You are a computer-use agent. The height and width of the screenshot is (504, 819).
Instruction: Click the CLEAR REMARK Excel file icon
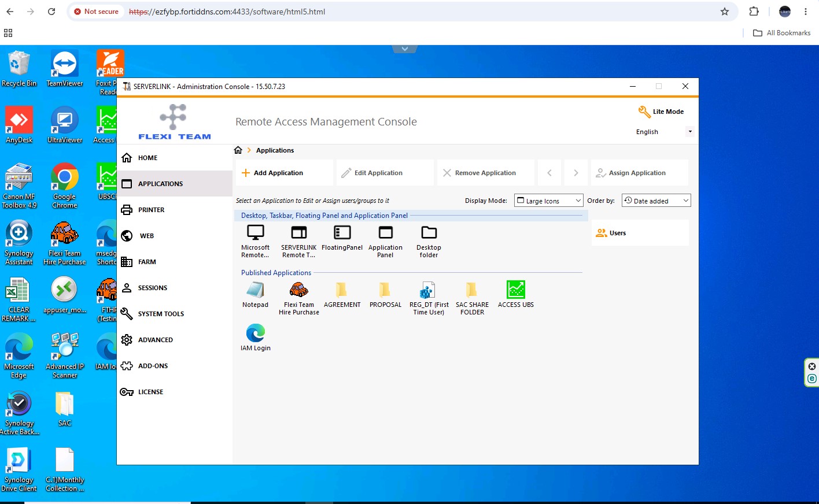[x=19, y=299]
